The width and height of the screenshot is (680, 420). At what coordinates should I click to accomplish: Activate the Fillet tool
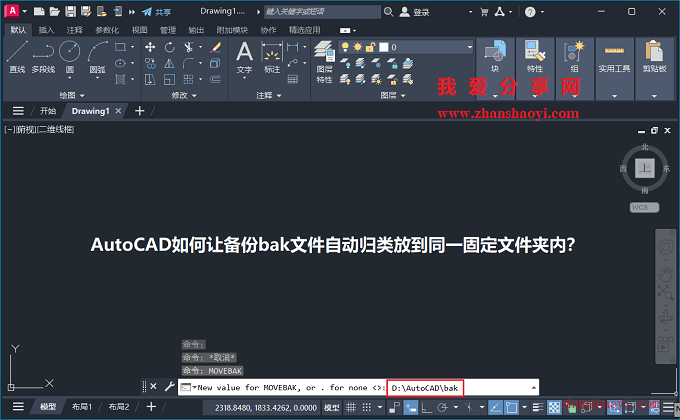coord(188,63)
